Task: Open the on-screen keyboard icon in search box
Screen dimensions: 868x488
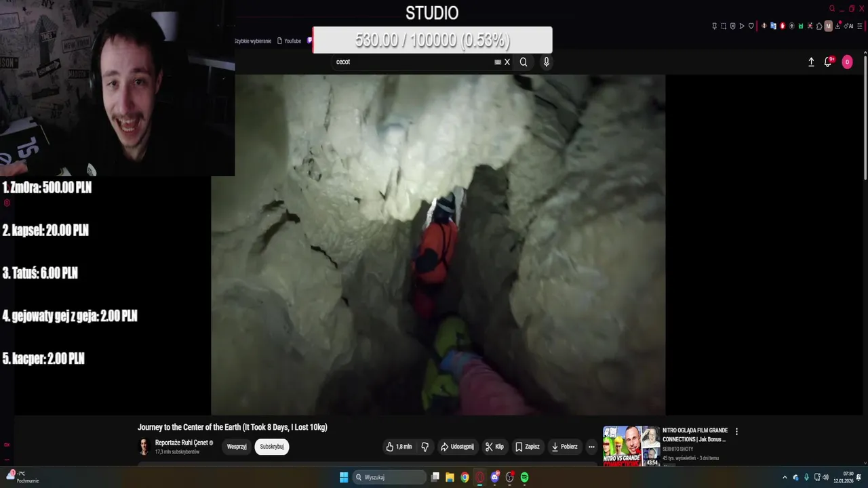Action: [x=498, y=62]
